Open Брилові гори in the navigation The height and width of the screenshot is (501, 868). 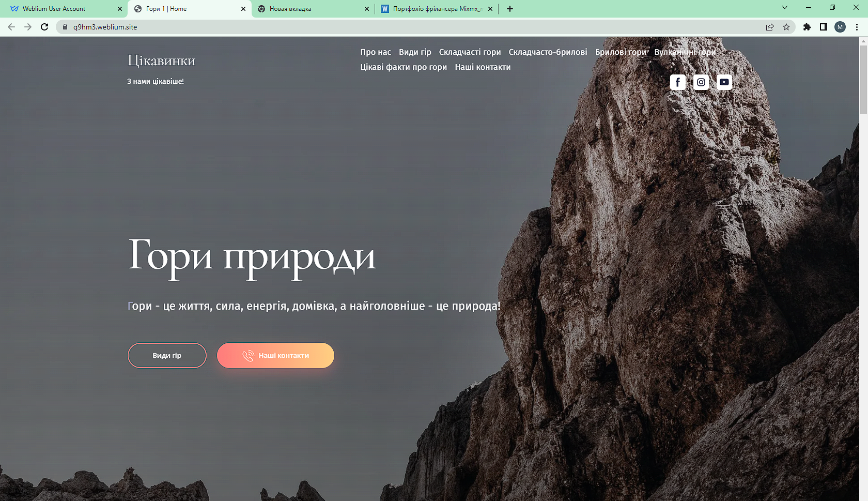[621, 52]
